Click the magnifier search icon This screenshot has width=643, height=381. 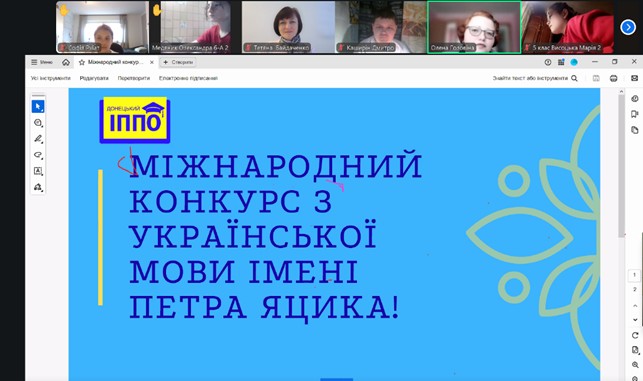pyautogui.click(x=574, y=78)
